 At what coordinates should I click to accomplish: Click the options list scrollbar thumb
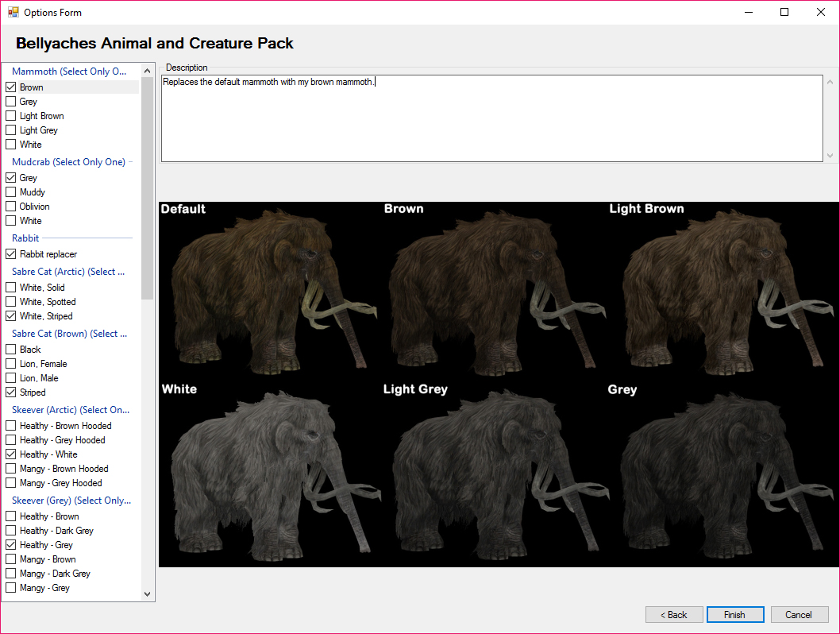148,188
